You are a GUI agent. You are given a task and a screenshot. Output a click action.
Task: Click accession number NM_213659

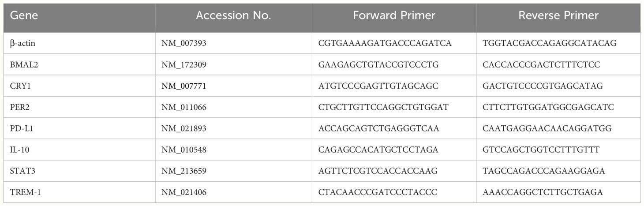(184, 171)
